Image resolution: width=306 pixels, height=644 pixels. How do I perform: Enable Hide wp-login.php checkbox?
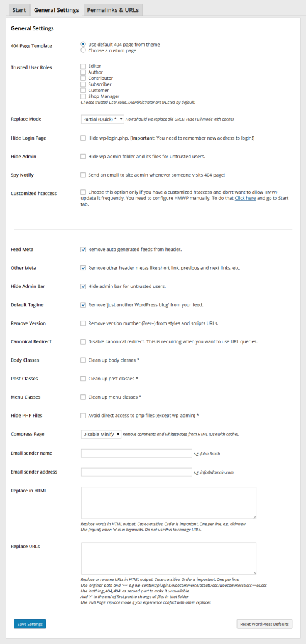(x=84, y=138)
